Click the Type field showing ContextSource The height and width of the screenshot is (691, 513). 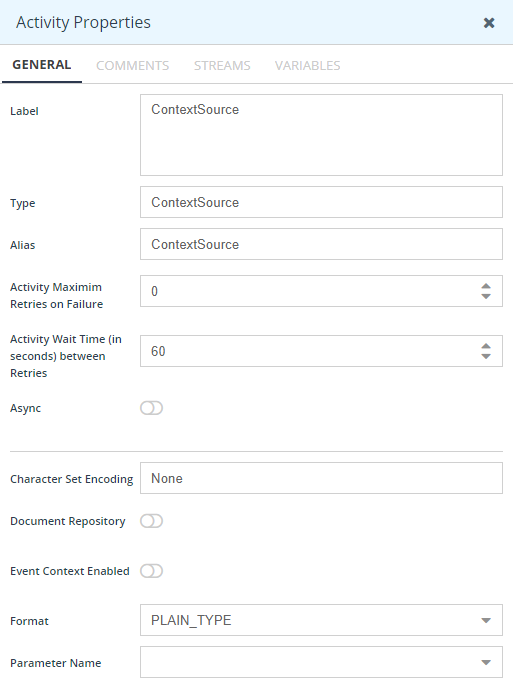click(x=321, y=202)
